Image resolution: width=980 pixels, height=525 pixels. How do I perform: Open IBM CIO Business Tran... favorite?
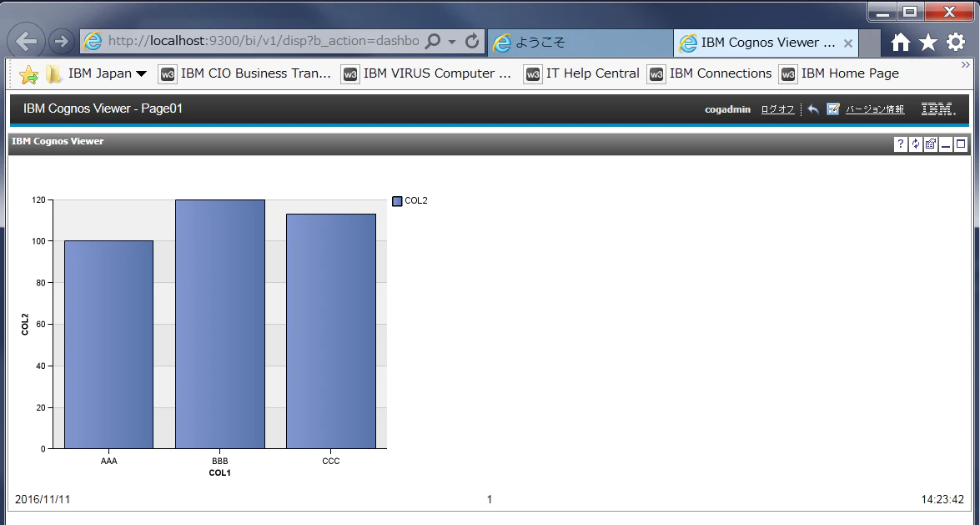click(x=245, y=73)
